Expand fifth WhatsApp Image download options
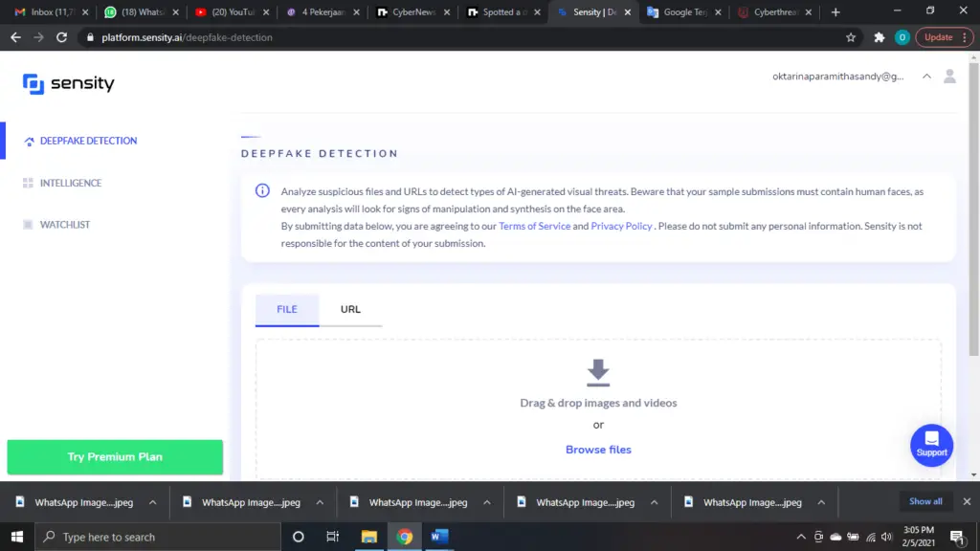 coord(820,502)
